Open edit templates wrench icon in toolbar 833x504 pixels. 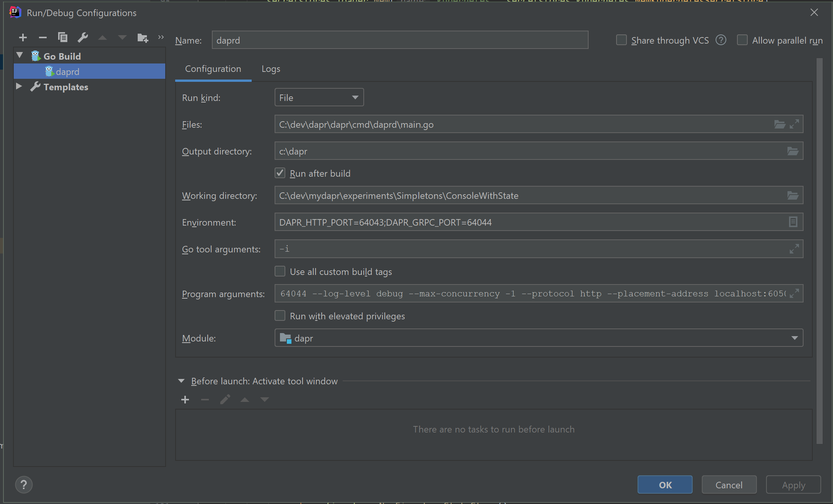click(x=83, y=37)
